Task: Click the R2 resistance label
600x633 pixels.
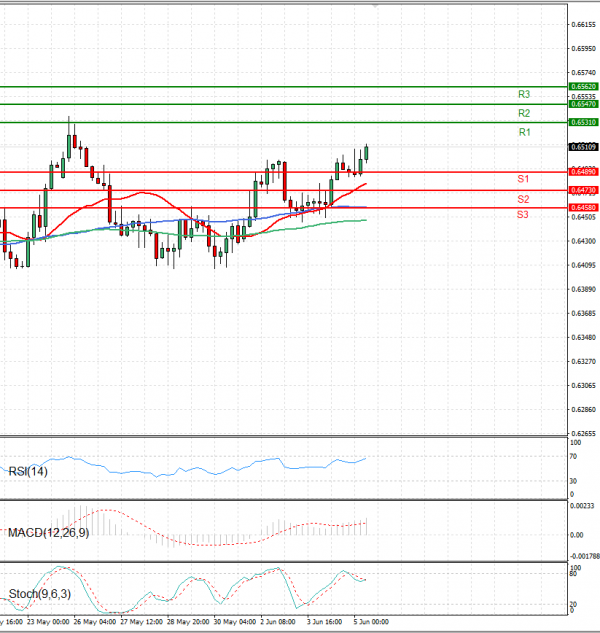Action: (524, 113)
